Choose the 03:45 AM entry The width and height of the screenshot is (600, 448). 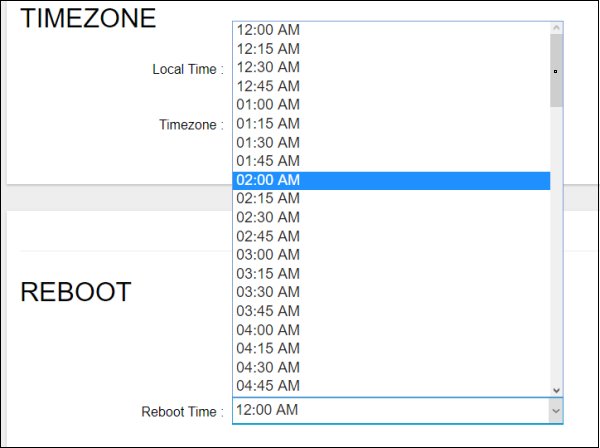coord(391,311)
